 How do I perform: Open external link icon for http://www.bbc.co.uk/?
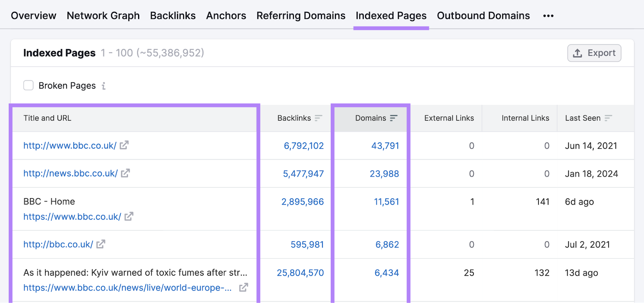point(124,145)
